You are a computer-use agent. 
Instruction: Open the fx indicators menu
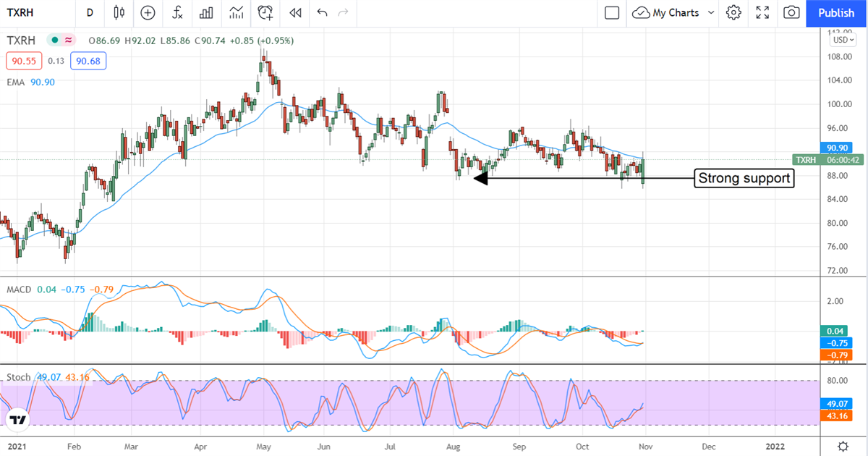177,12
